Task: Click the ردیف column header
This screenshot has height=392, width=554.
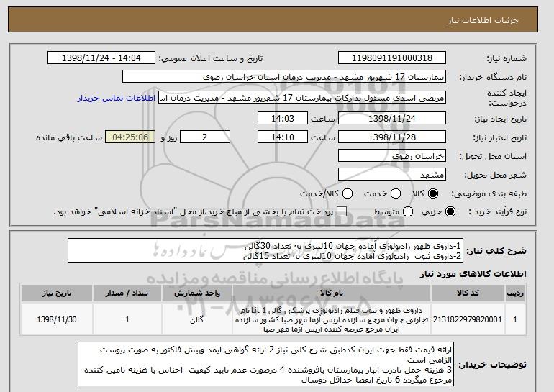Action: coord(515,293)
